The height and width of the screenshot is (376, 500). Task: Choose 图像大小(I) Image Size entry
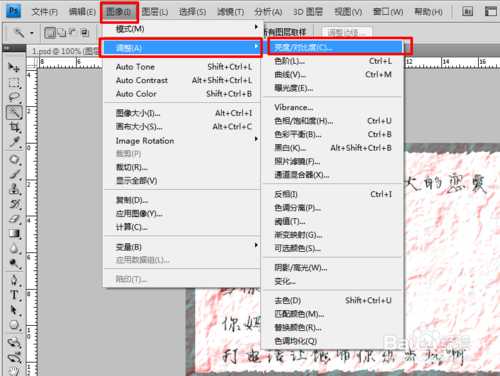(x=182, y=113)
